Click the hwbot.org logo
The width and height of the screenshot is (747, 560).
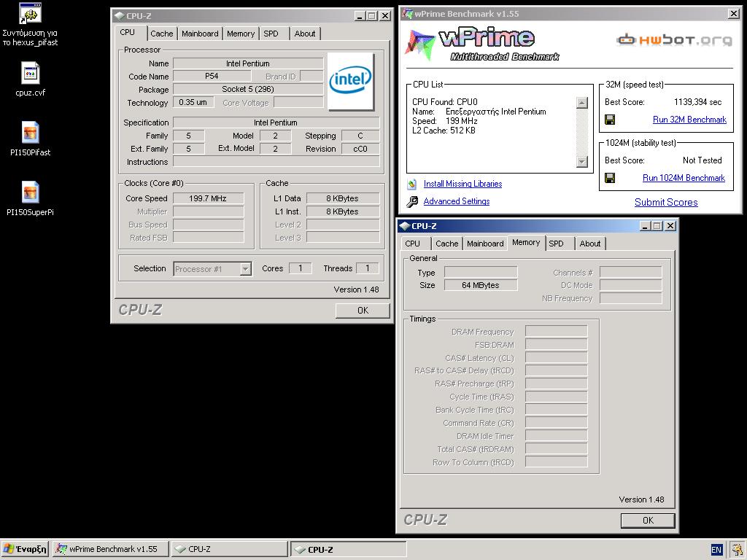[673, 39]
